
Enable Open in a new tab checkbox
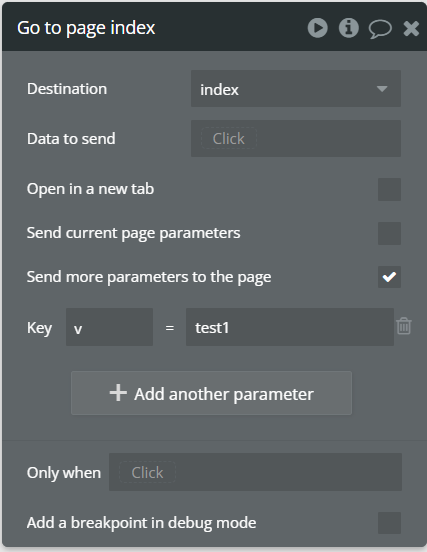pyautogui.click(x=389, y=189)
